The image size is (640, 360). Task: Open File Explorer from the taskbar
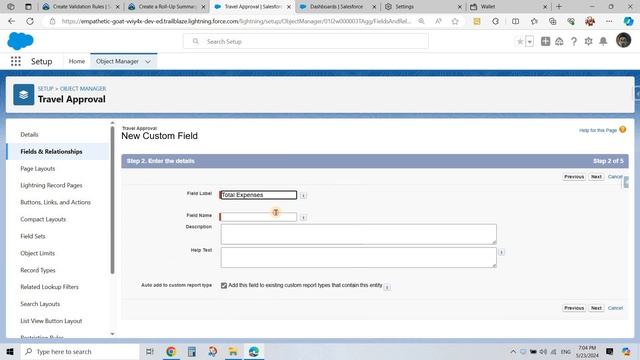coord(233,351)
